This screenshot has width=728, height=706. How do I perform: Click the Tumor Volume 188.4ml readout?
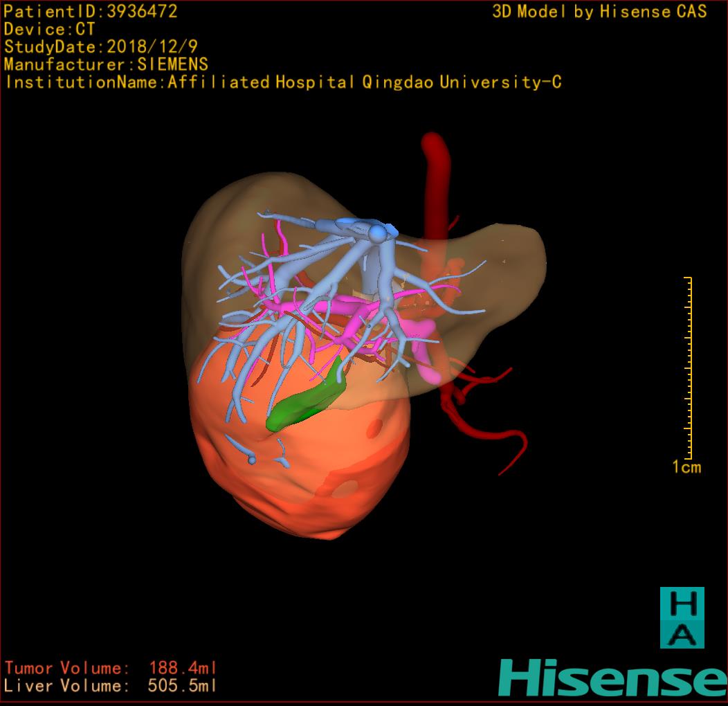point(111,668)
